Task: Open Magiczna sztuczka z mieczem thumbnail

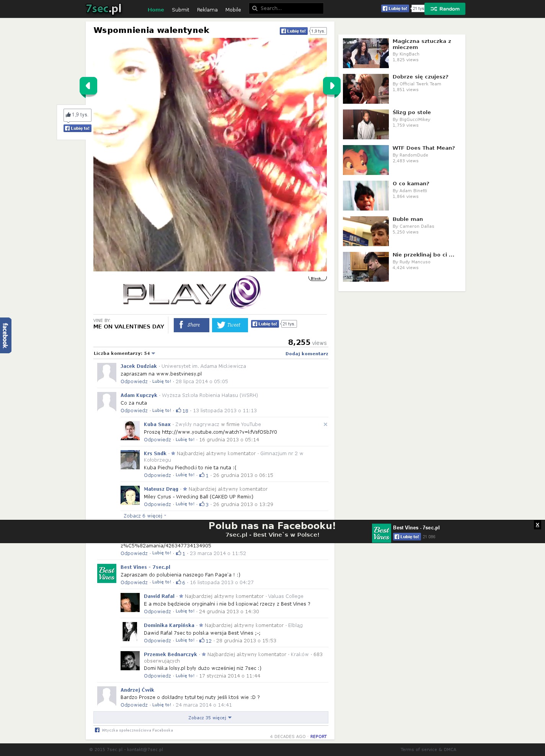Action: (x=366, y=53)
